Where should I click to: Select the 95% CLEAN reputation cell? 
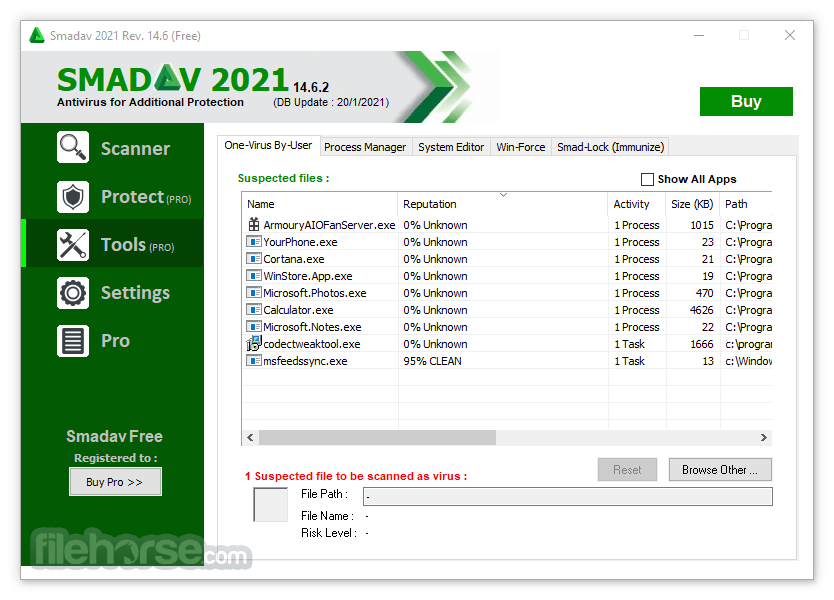pyautogui.click(x=432, y=361)
